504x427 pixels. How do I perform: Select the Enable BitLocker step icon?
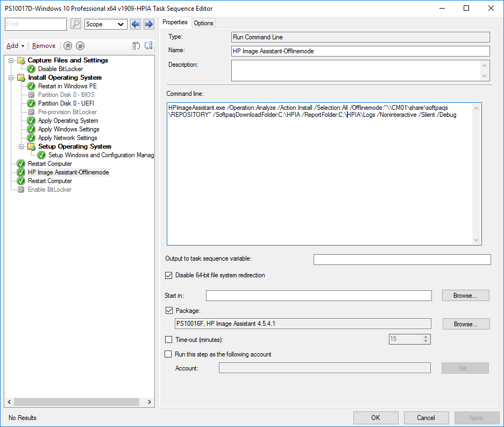(21, 190)
